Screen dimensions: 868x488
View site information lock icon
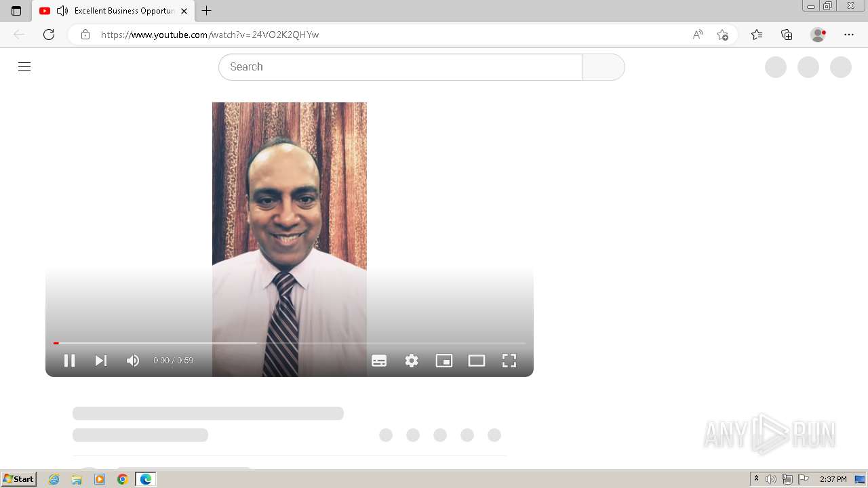coord(85,35)
